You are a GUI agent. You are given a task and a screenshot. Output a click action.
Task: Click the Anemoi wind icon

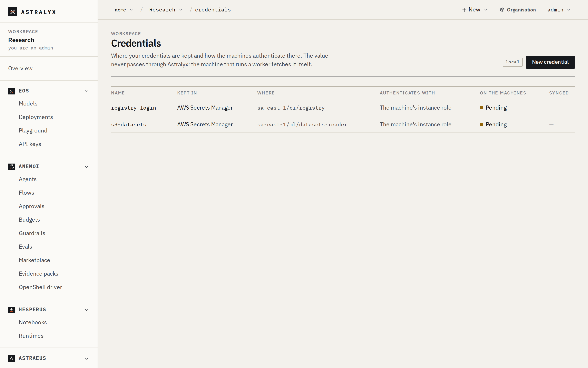tap(11, 167)
